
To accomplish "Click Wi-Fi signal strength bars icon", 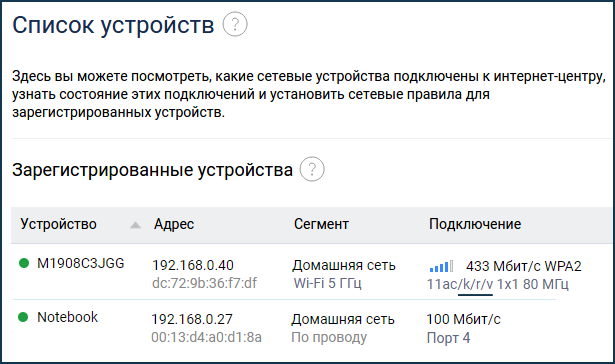I will point(441,266).
